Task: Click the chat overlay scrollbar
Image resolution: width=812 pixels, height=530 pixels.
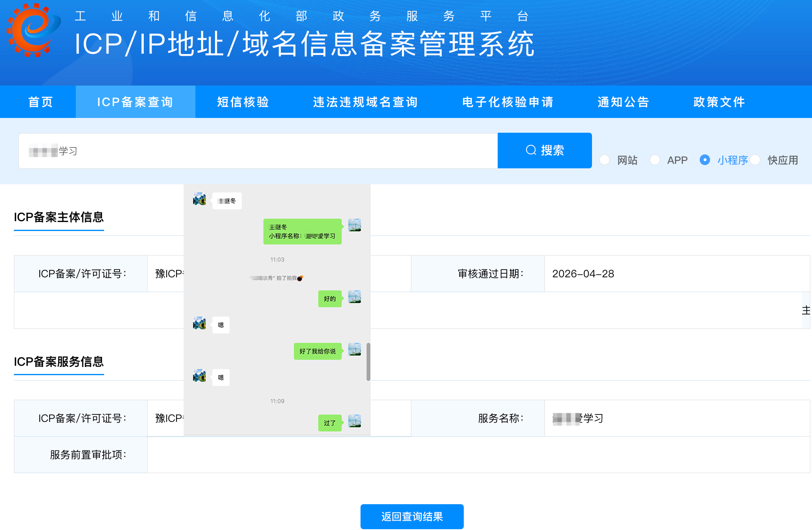Action: pyautogui.click(x=368, y=362)
